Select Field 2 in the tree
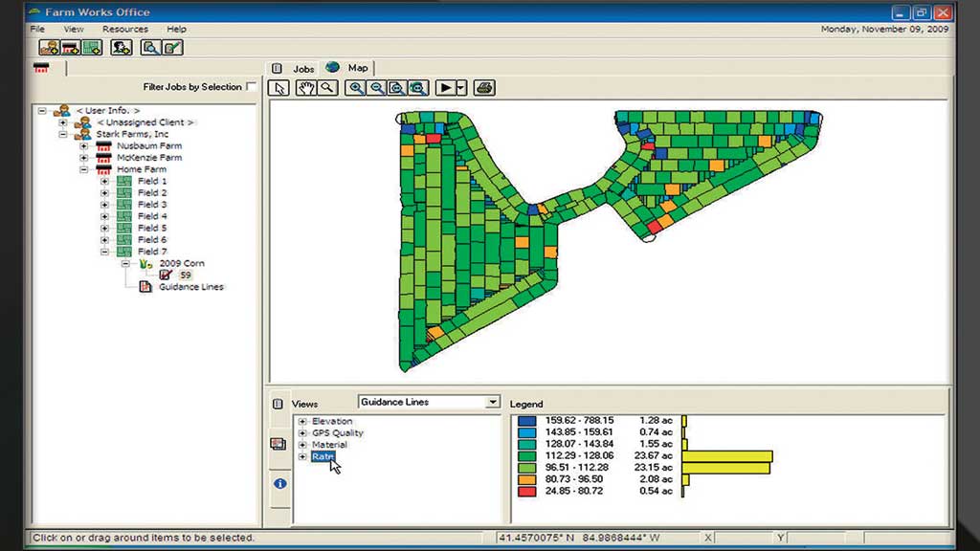980x551 pixels. click(152, 193)
